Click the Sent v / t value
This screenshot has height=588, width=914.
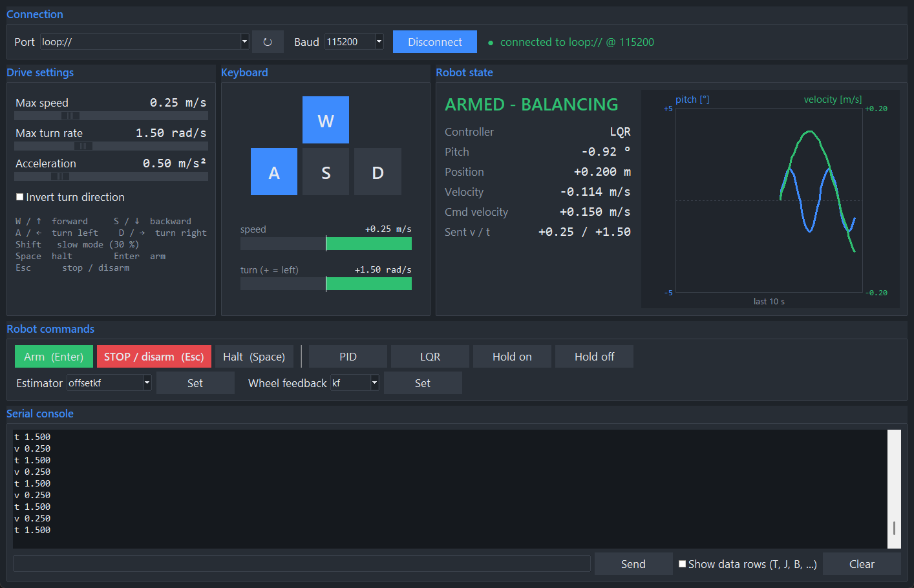point(584,232)
